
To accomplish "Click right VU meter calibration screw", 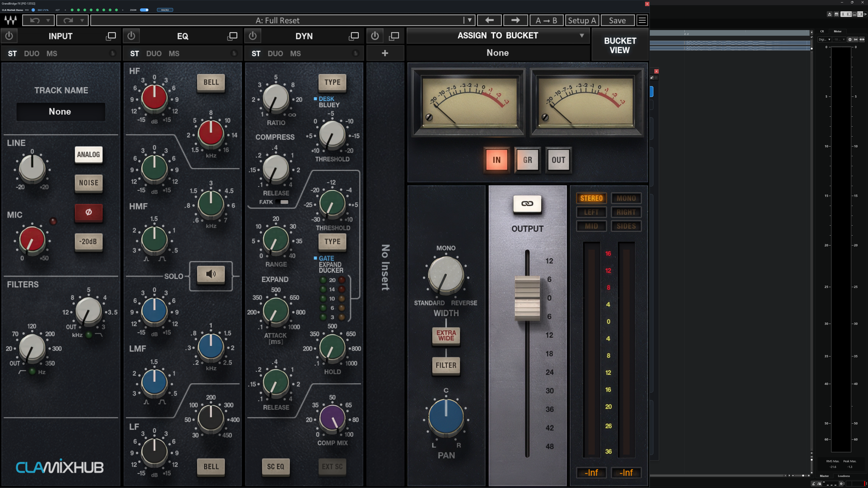I will click(545, 117).
